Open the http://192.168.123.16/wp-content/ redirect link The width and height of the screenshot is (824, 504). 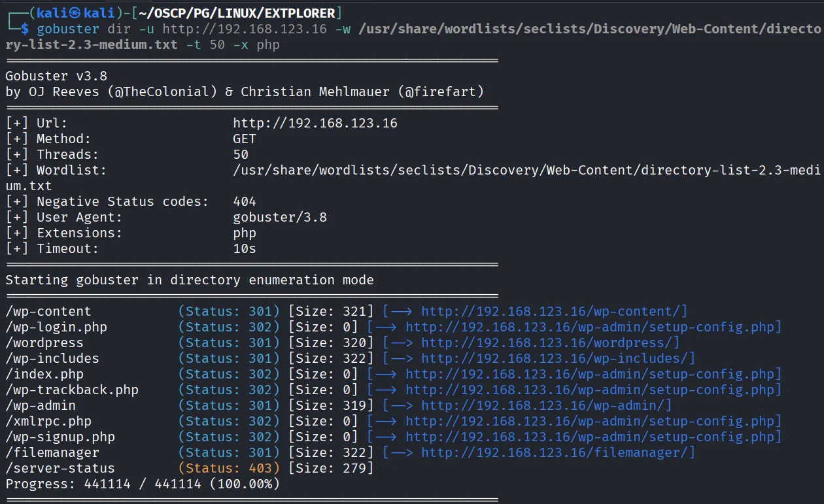[x=551, y=311]
